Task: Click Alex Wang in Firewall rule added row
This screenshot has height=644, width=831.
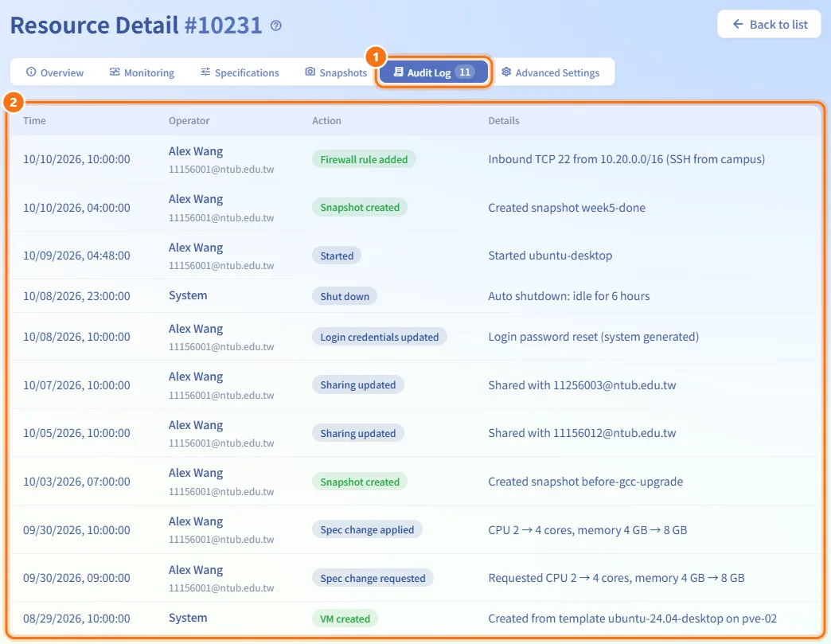Action: 196,151
